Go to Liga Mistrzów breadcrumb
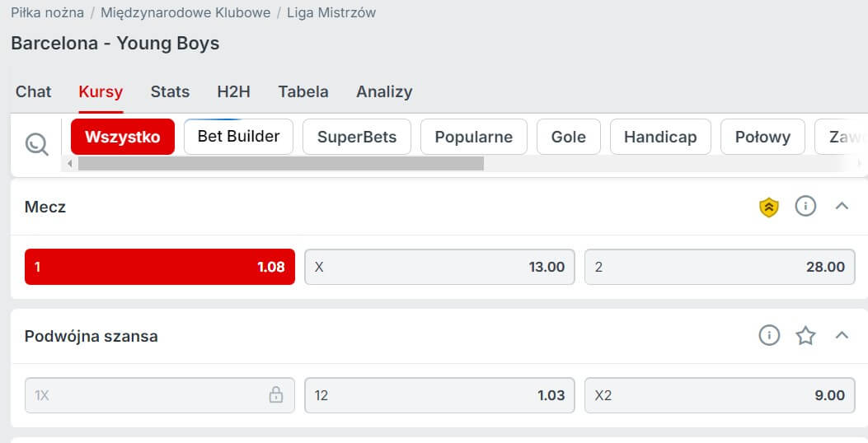 pos(331,13)
